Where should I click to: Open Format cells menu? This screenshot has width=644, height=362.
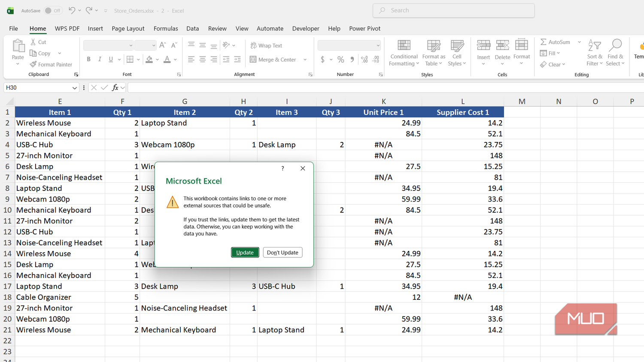[x=522, y=52]
